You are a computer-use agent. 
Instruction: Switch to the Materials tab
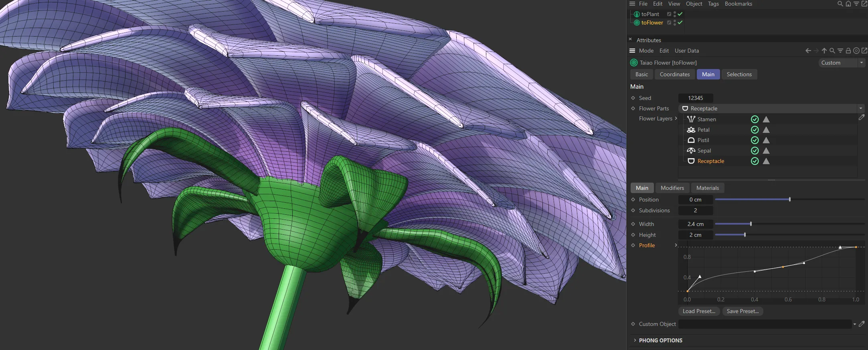point(708,188)
